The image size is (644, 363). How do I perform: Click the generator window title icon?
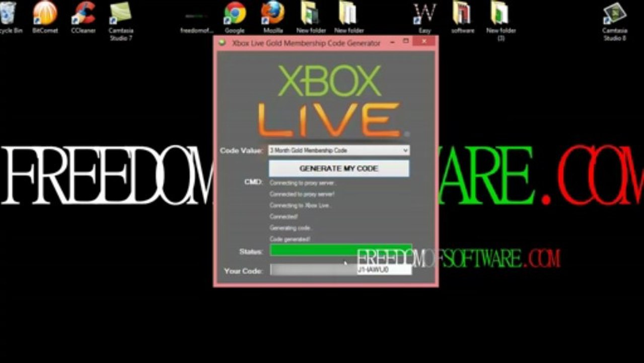point(222,42)
